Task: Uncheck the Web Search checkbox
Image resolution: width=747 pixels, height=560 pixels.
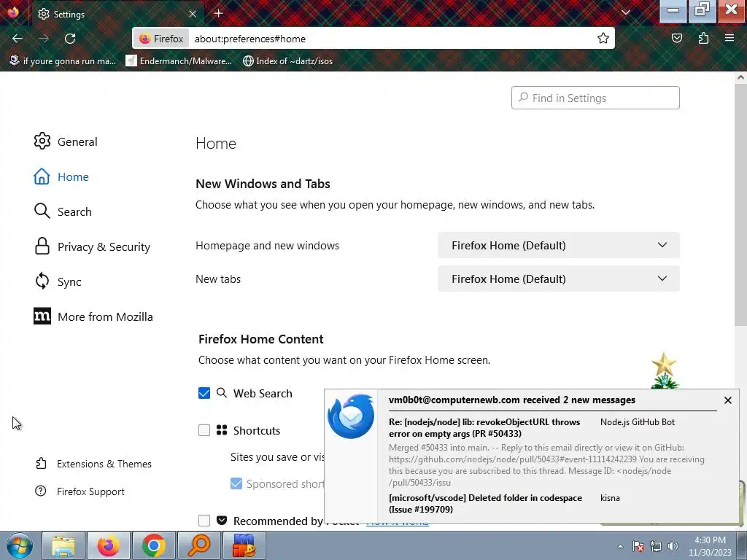Action: 204,393
